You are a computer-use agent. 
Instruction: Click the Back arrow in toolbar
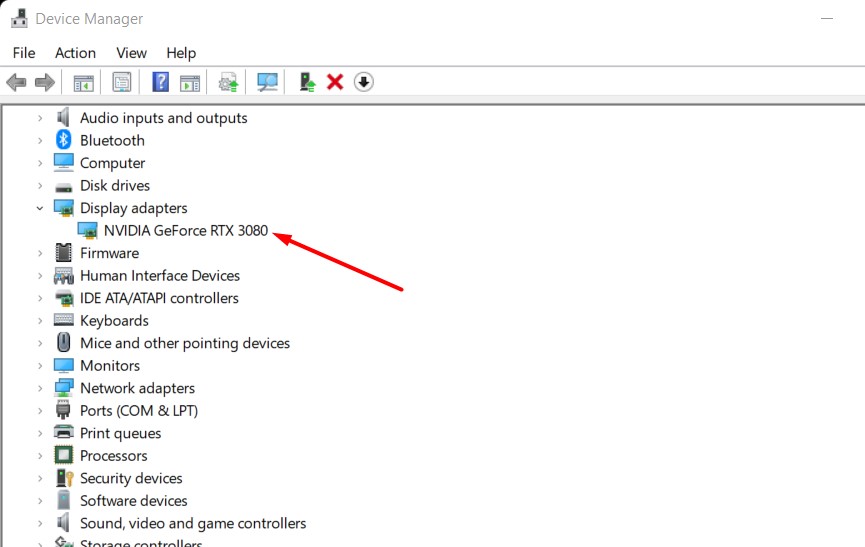pos(16,82)
